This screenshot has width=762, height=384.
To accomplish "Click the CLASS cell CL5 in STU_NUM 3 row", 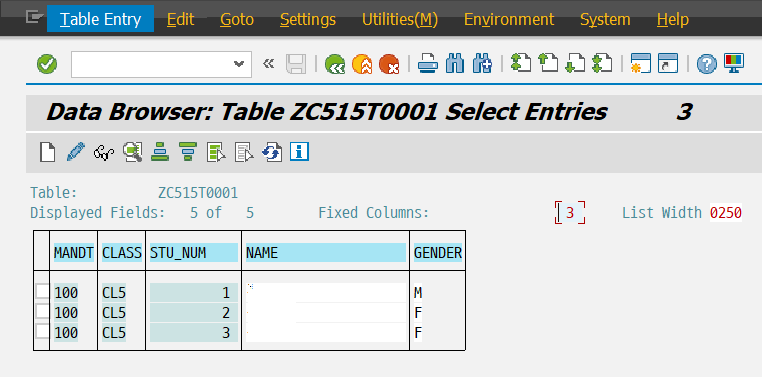I will coord(114,332).
